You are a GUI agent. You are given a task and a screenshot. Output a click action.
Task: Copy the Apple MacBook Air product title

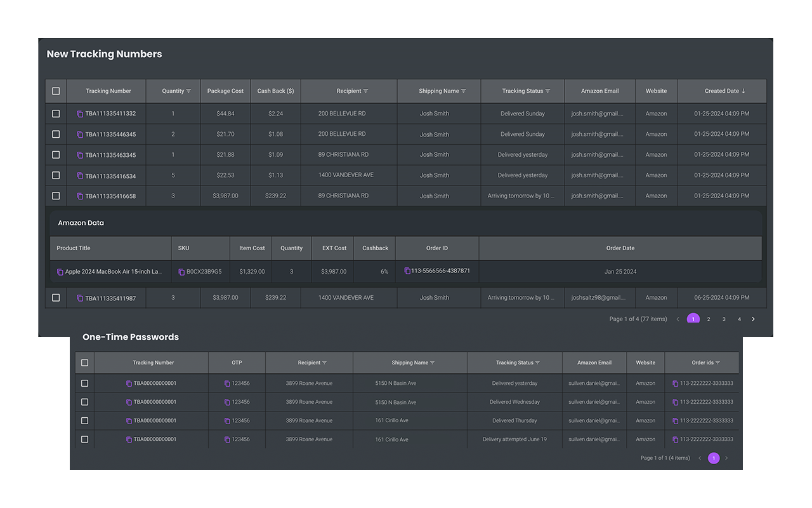(60, 272)
